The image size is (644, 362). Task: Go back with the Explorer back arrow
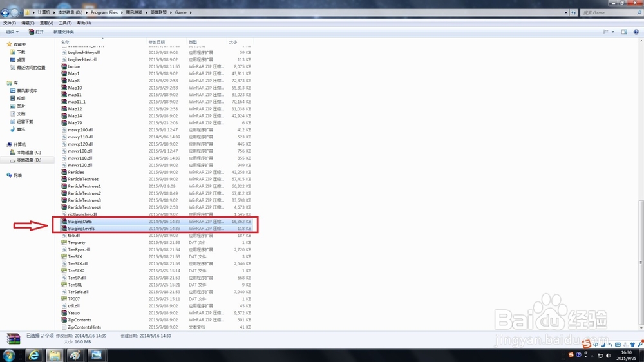tap(5, 13)
